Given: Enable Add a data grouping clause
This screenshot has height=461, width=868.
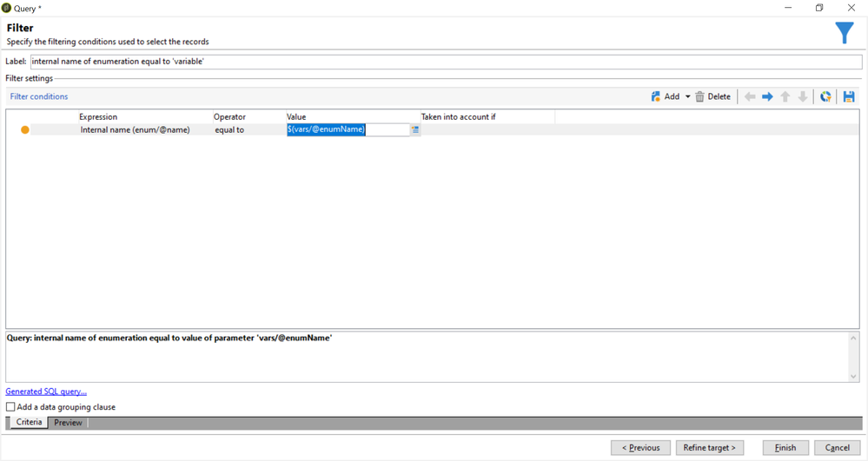Looking at the screenshot, I should click(x=11, y=407).
